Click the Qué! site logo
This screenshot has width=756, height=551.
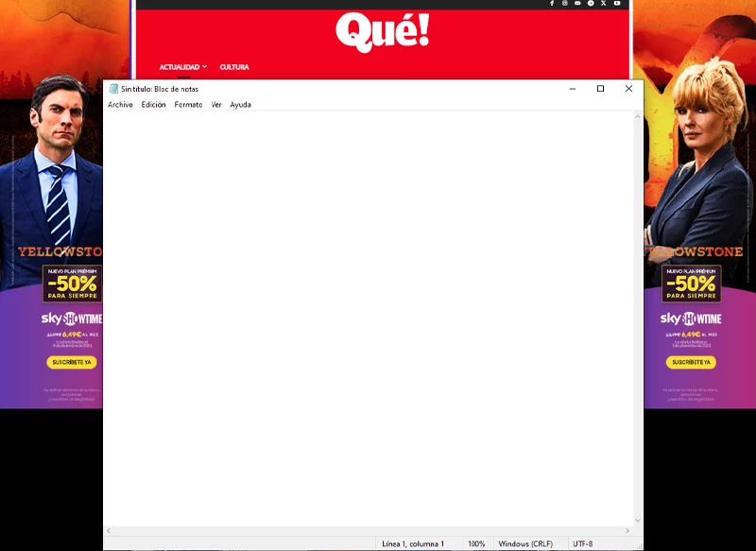pyautogui.click(x=382, y=32)
